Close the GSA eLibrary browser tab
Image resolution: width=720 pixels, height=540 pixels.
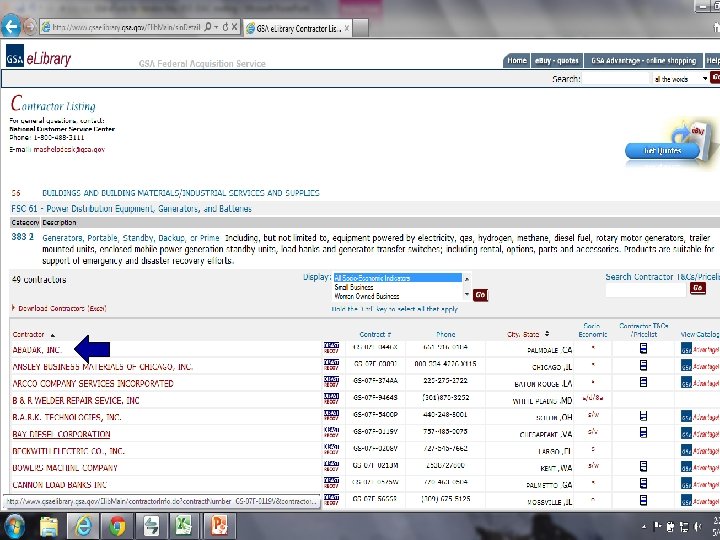[347, 28]
